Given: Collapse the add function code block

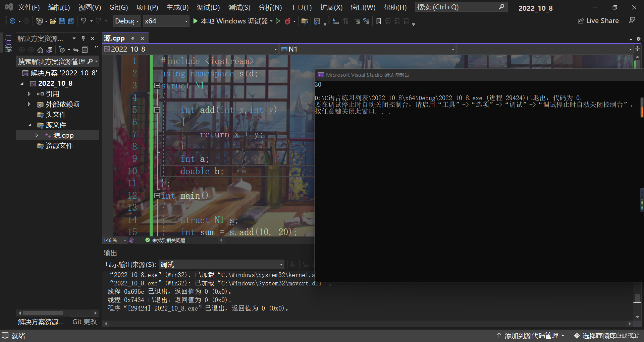Looking at the screenshot, I should click(157, 110).
